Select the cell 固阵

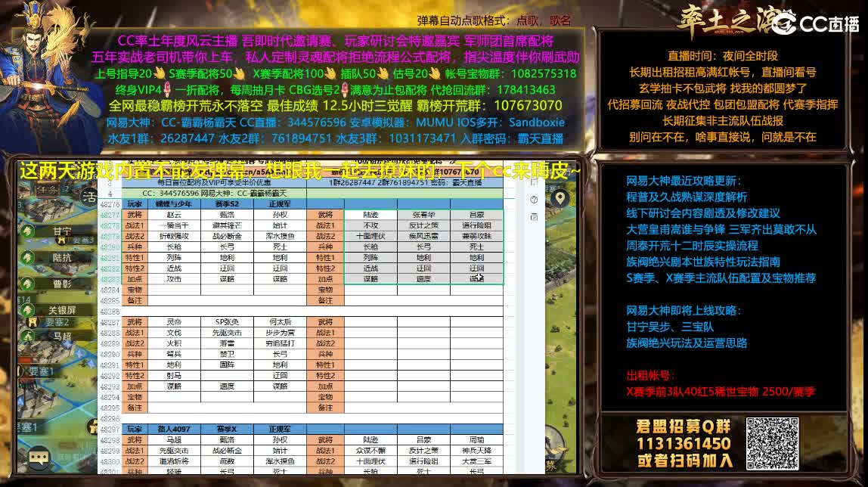(227, 365)
